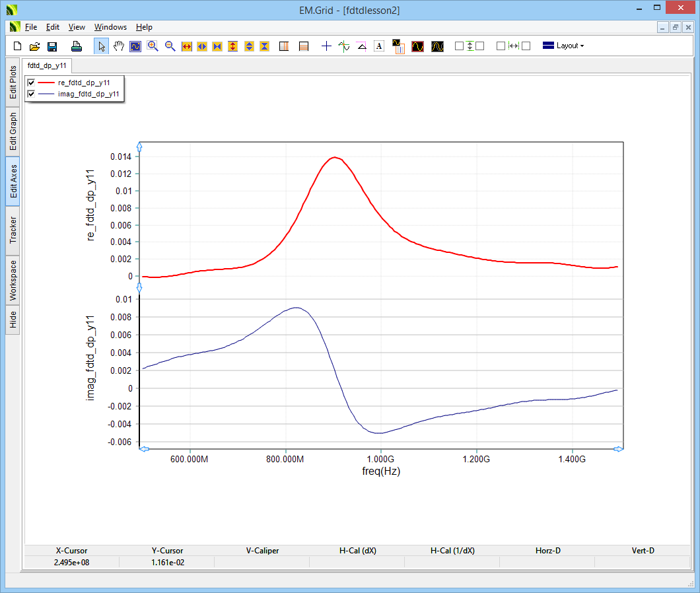Click the text annotation 'A' icon
700x593 pixels.
pos(379,46)
